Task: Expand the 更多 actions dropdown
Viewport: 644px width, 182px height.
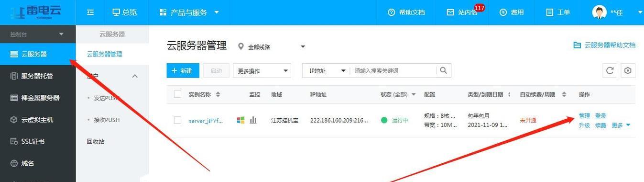Action: click(621, 125)
